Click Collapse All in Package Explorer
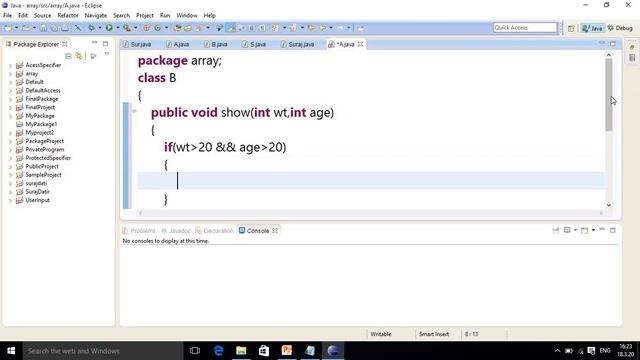The image size is (640, 360). [x=68, y=56]
